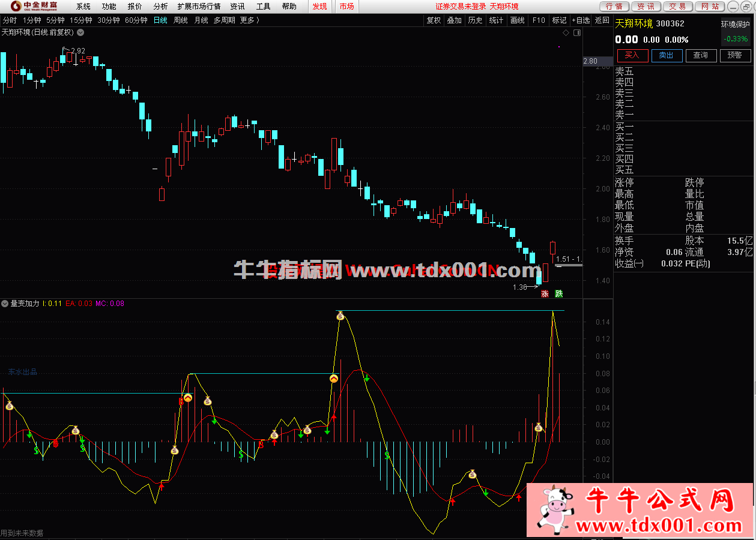
Task: Expand the 天翔环境 chart title dropdown arrow
Action: point(80,32)
